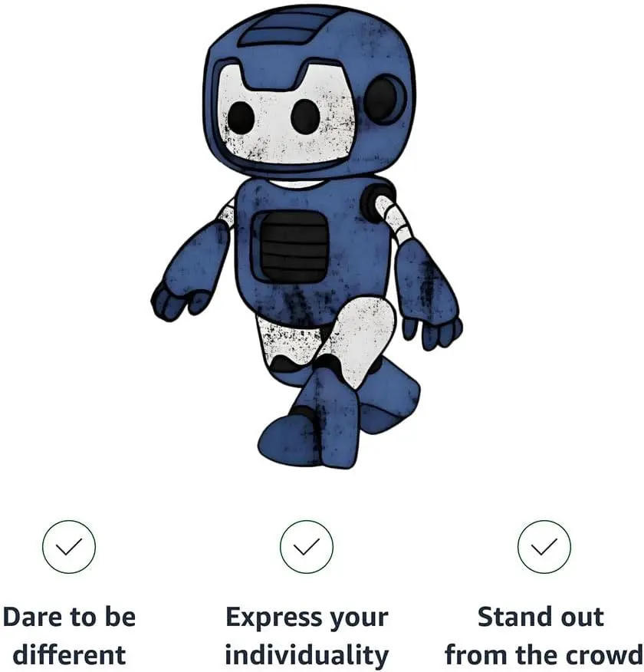This screenshot has width=644, height=672.
Task: Select the 'Express your individuality' text
Action: [307, 636]
